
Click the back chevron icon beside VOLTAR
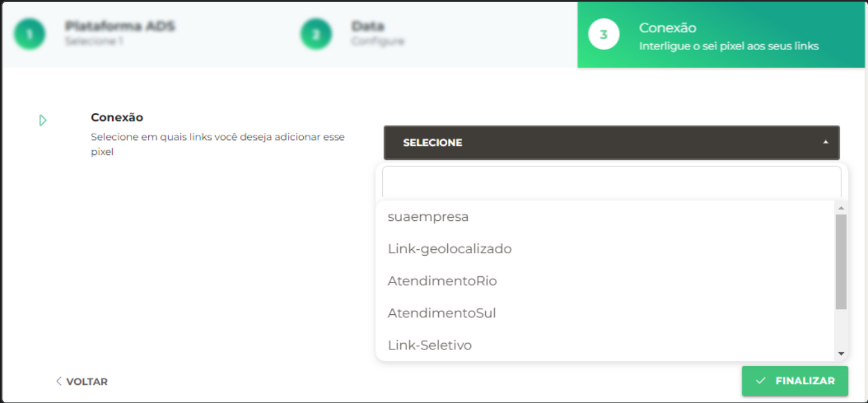58,381
